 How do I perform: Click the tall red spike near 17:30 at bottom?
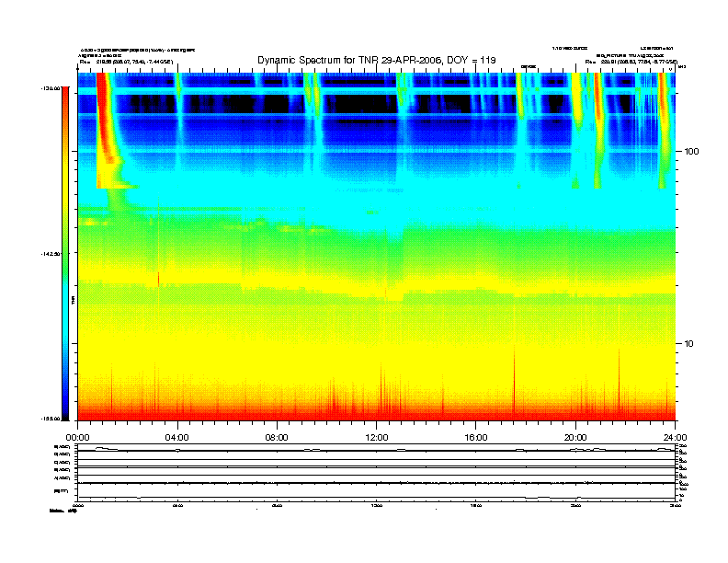point(514,381)
